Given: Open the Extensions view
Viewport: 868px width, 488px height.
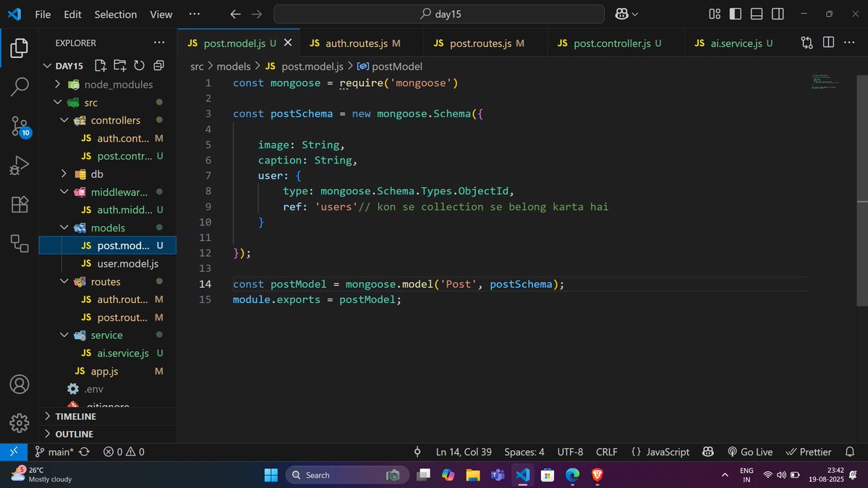Looking at the screenshot, I should (20, 205).
